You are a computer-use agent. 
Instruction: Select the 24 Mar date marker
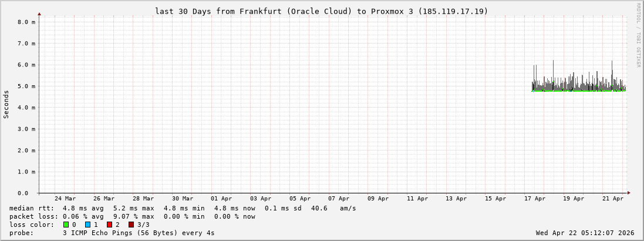pos(65,199)
